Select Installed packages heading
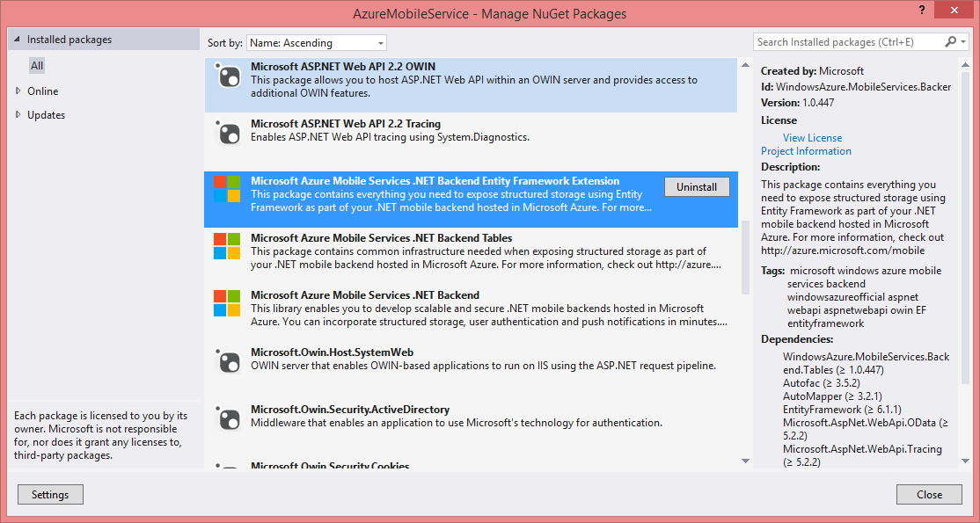 (69, 40)
